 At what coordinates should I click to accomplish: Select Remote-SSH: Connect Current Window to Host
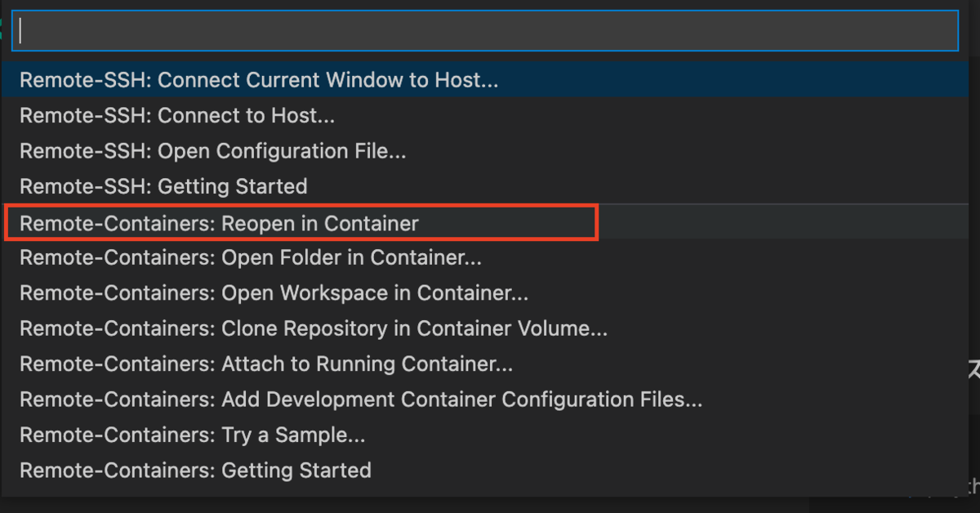point(259,80)
